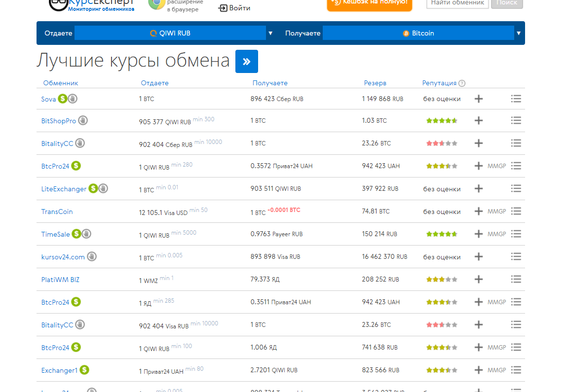The height and width of the screenshot is (392, 568).
Task: Open the BtcPro24 link in the 0.3511 Приват24 row
Action: click(55, 303)
